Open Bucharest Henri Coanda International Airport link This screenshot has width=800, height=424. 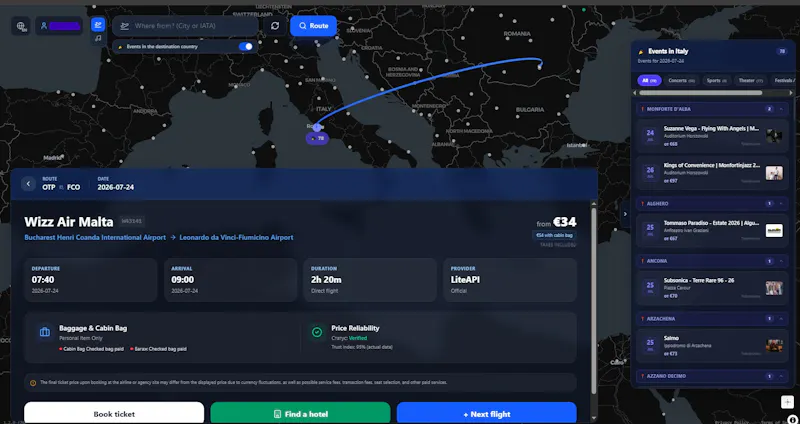coord(95,237)
